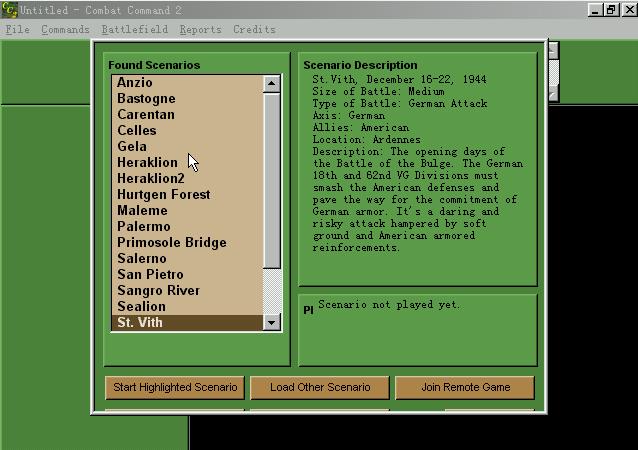Screen dimensions: 638x450
Task: Select the Sealion scenario
Action: pyautogui.click(x=187, y=306)
